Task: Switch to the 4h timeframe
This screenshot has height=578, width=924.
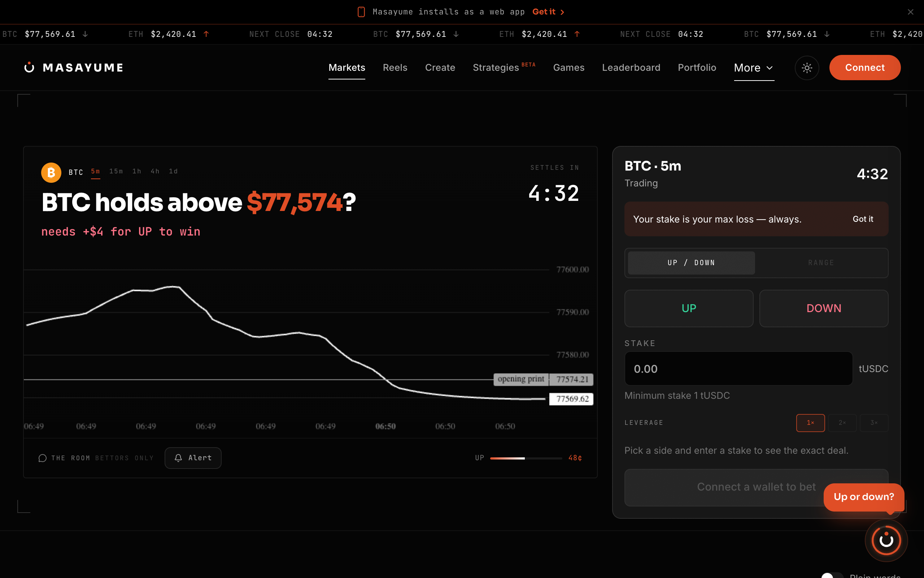Action: pyautogui.click(x=155, y=171)
